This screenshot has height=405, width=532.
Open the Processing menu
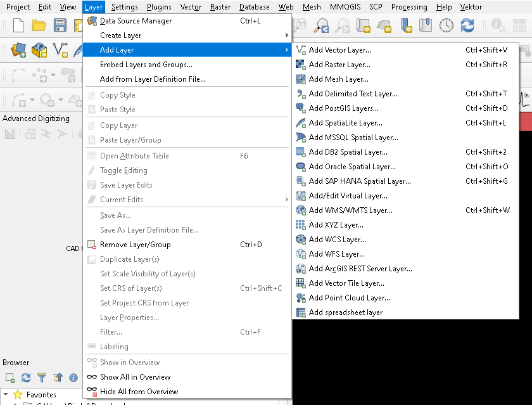409,7
